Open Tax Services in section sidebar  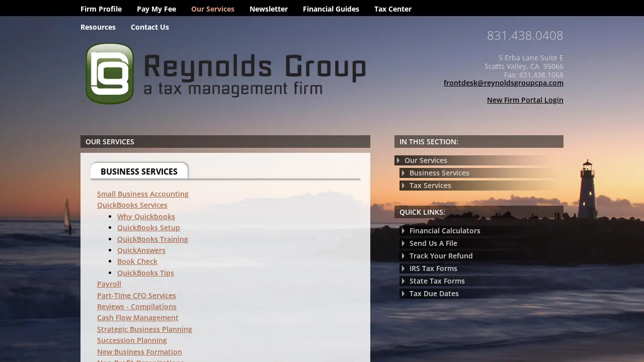point(481,186)
